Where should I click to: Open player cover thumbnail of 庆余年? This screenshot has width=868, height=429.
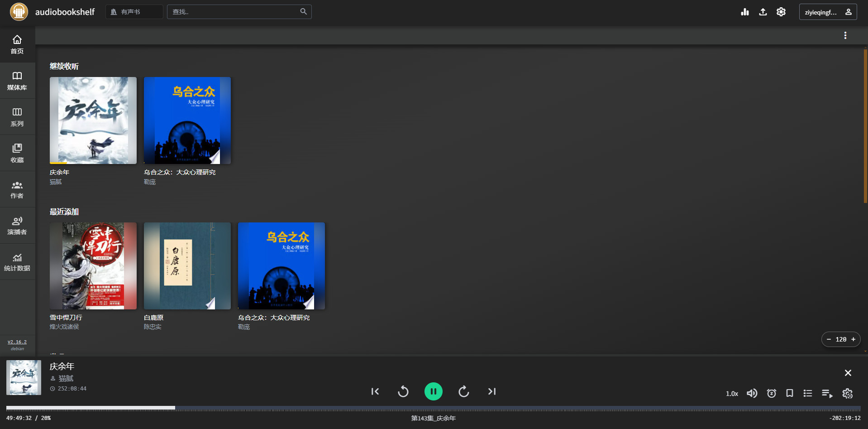point(24,377)
